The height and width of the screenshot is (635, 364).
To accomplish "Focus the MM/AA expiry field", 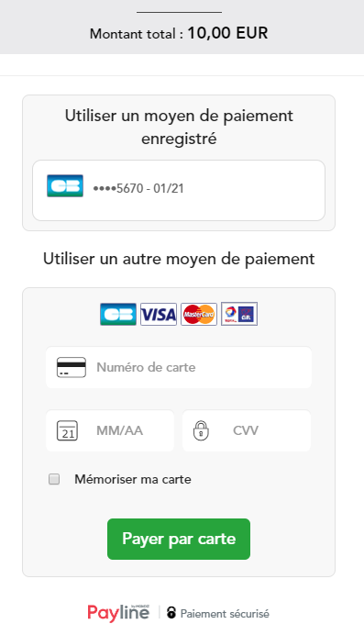I will (x=110, y=430).
